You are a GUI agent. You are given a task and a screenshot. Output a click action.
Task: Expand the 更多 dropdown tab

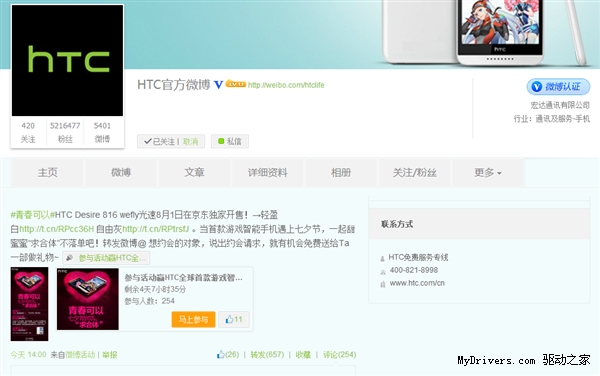488,173
